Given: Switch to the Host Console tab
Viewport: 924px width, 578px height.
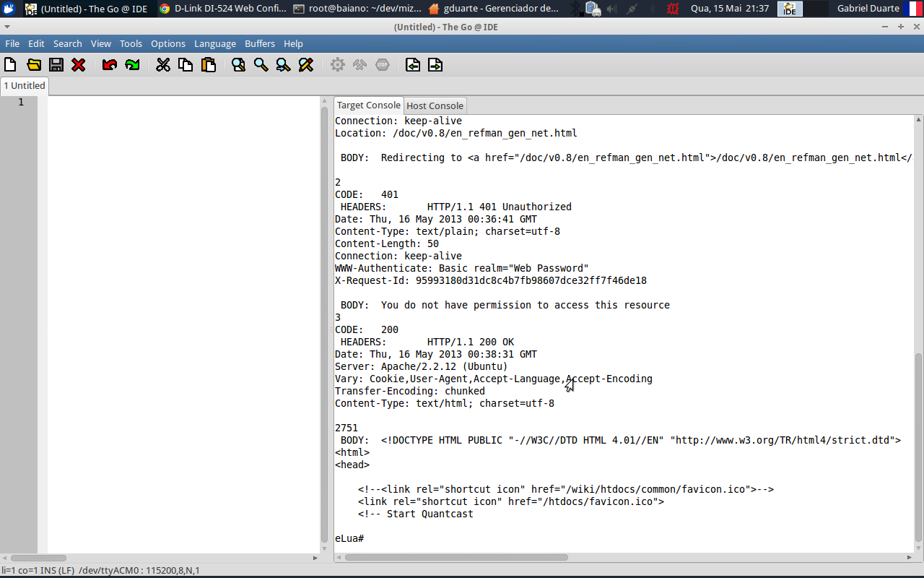Looking at the screenshot, I should 435,105.
